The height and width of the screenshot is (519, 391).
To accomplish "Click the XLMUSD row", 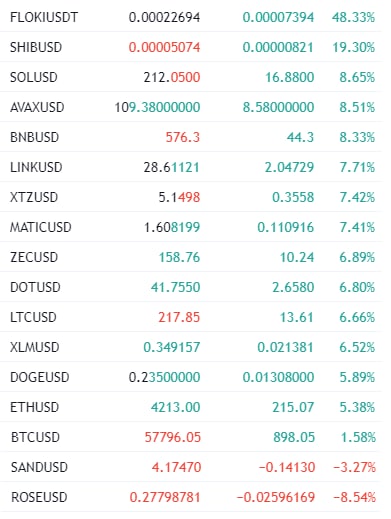I will pyautogui.click(x=192, y=347).
